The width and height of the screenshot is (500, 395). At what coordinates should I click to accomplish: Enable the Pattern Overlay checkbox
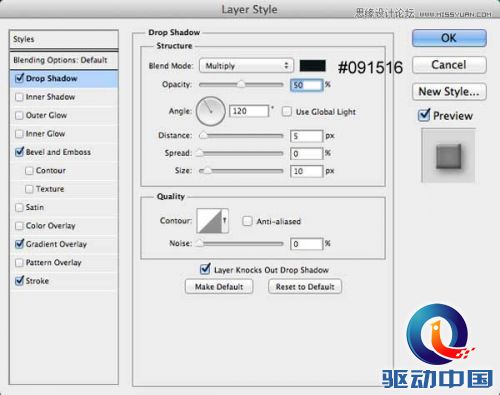pos(19,263)
